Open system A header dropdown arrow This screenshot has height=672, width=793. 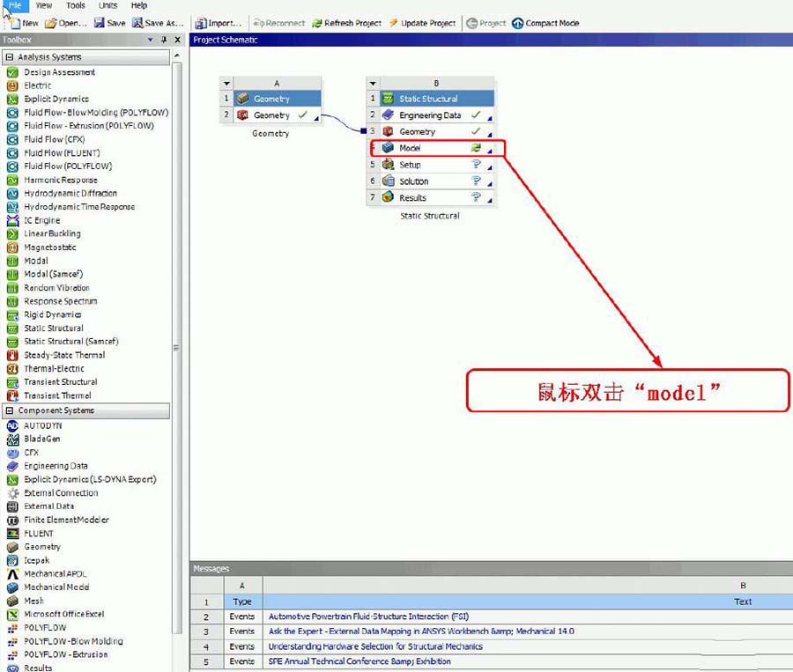point(226,84)
